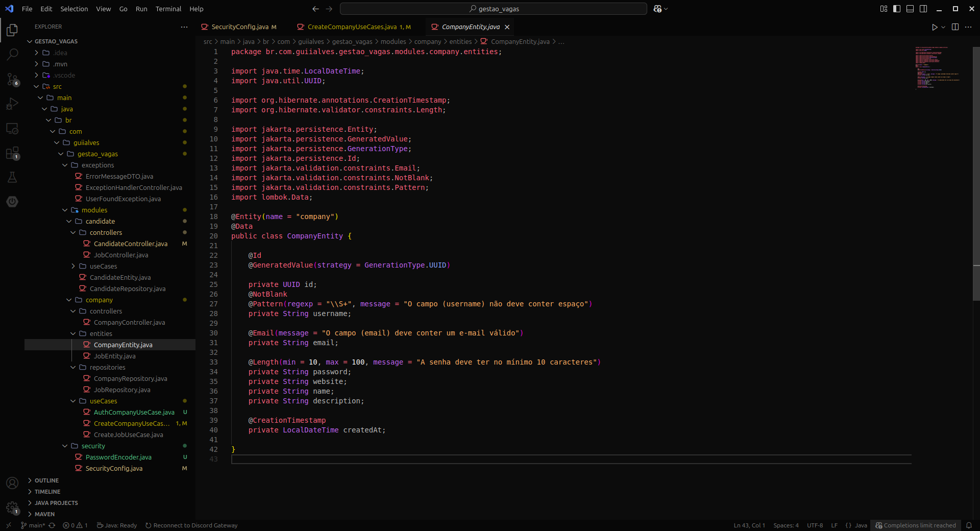The image size is (980, 531).
Task: Open notifications bell in status bar
Action: click(x=969, y=525)
